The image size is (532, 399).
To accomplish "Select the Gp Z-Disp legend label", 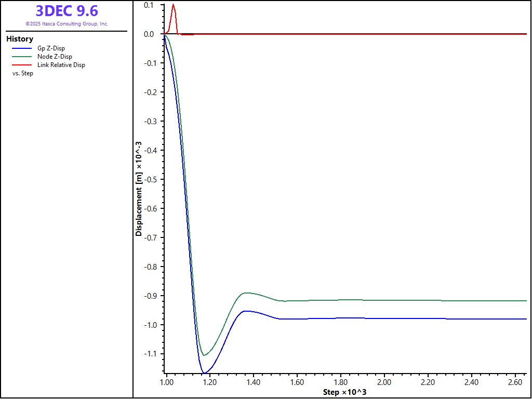I will (x=51, y=48).
